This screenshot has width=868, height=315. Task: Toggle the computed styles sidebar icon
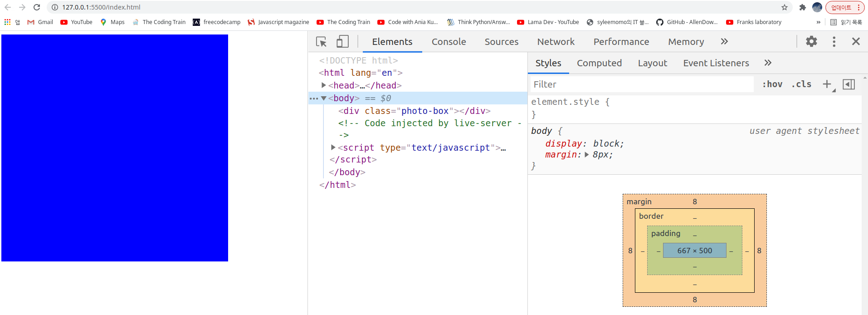[848, 84]
